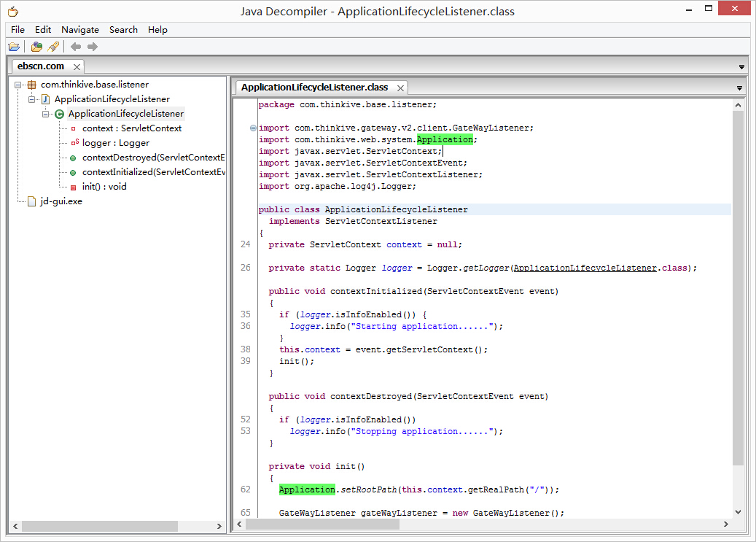Follow the ApplicationLifecycleListener link in getLogger

(585, 268)
